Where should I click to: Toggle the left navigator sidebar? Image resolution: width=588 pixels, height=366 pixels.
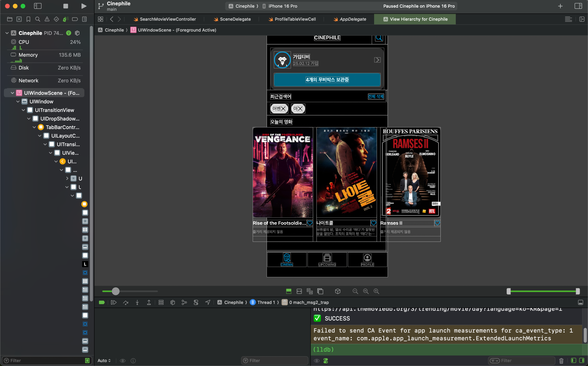(x=38, y=6)
